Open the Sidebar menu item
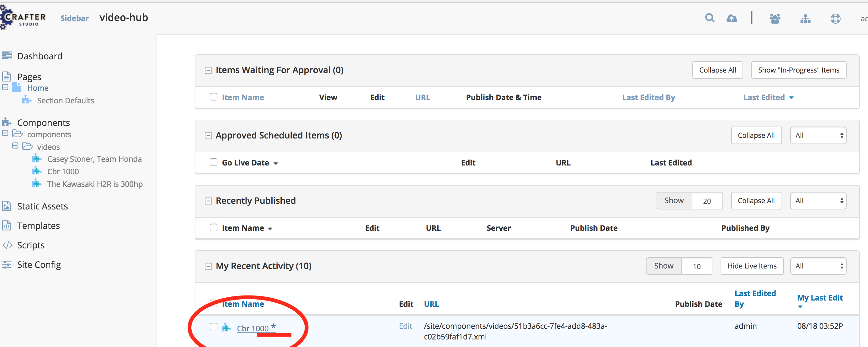Screen dimensions: 868x347 [74, 18]
